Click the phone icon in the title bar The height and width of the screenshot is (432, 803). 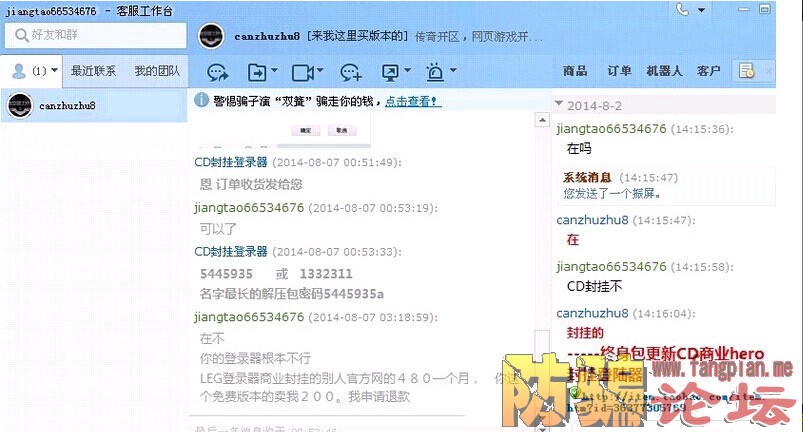tap(683, 9)
